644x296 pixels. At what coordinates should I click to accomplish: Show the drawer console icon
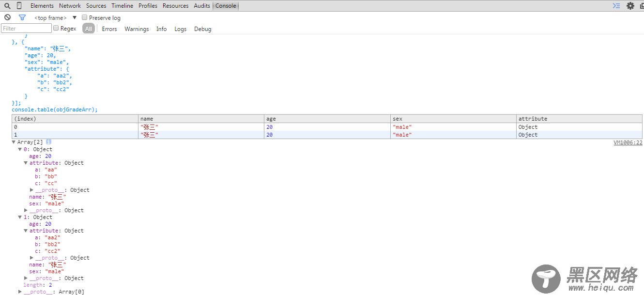(x=616, y=6)
